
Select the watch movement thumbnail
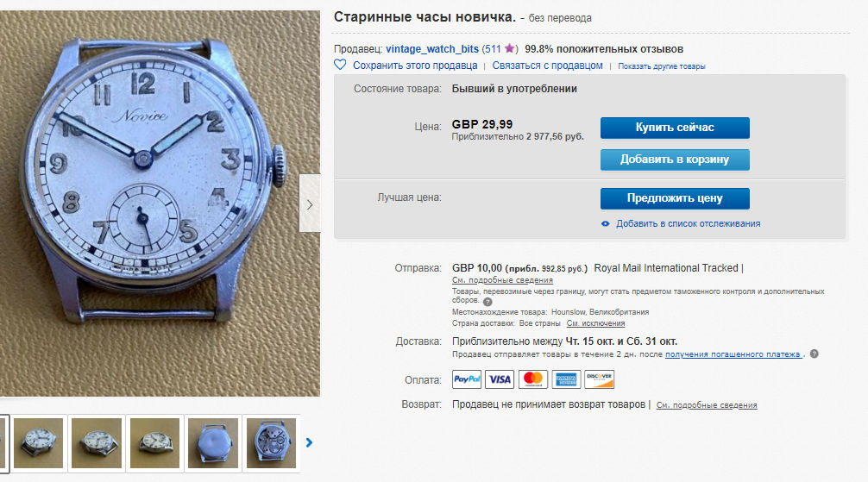pyautogui.click(x=271, y=443)
